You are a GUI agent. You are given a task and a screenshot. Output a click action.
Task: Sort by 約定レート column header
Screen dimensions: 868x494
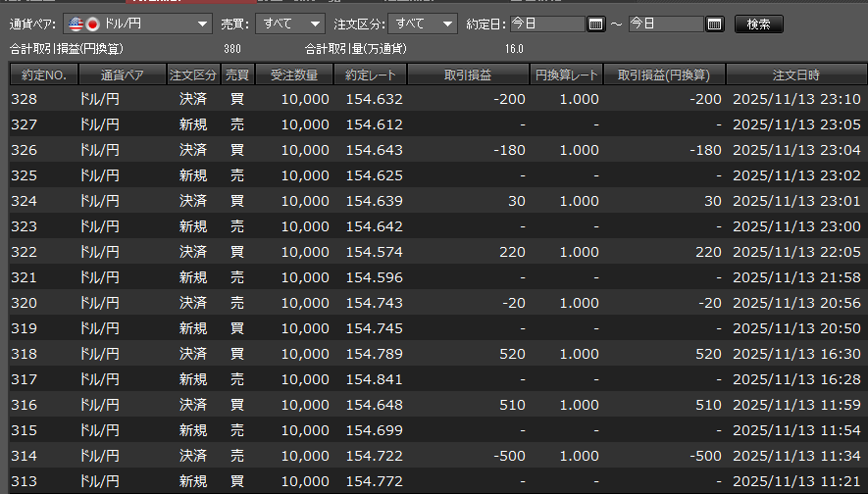(371, 74)
